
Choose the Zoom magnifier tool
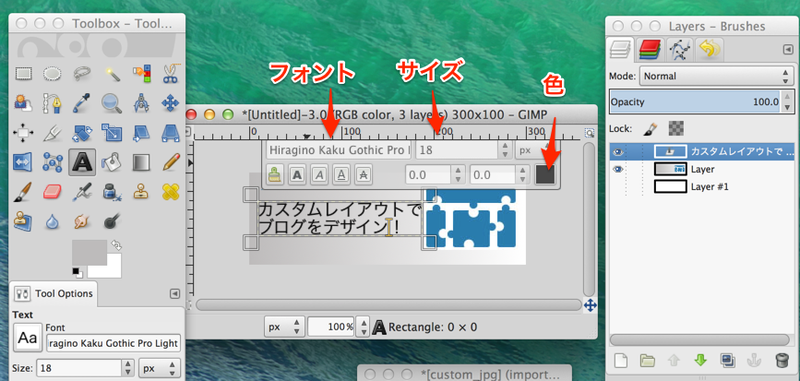pyautogui.click(x=111, y=103)
